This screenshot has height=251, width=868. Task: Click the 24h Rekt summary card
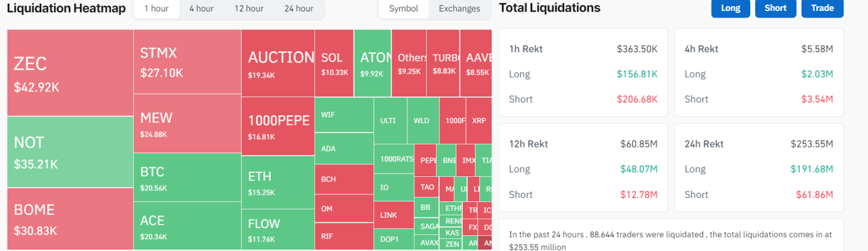tap(758, 168)
